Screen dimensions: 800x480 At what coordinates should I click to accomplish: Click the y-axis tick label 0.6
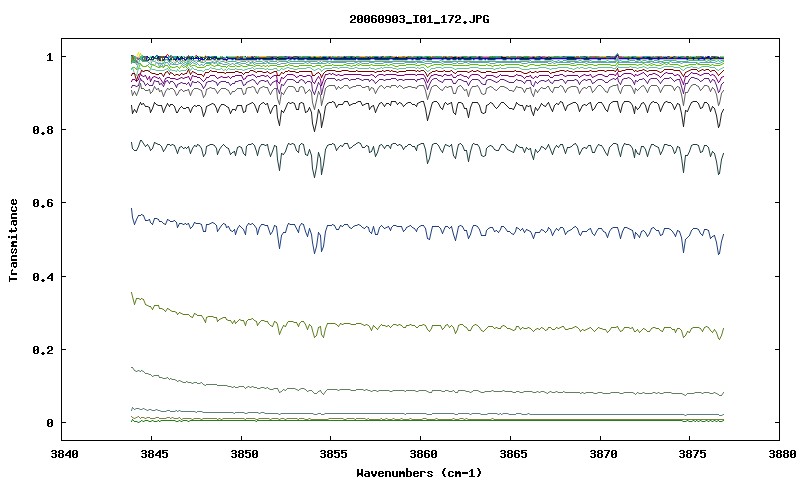[x=42, y=203]
